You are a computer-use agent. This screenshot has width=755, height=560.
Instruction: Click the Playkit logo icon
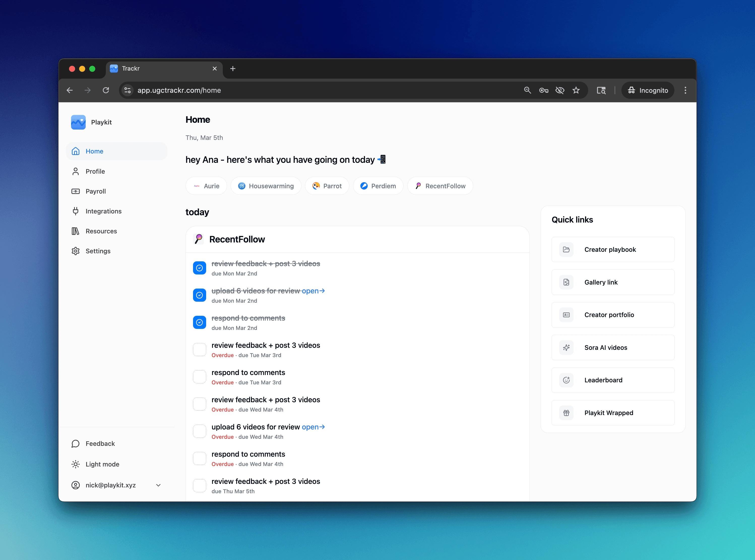(78, 122)
